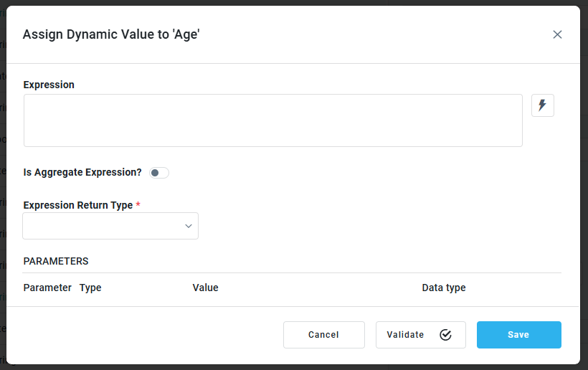Click the Expression field label
The height and width of the screenshot is (370, 588).
point(49,85)
